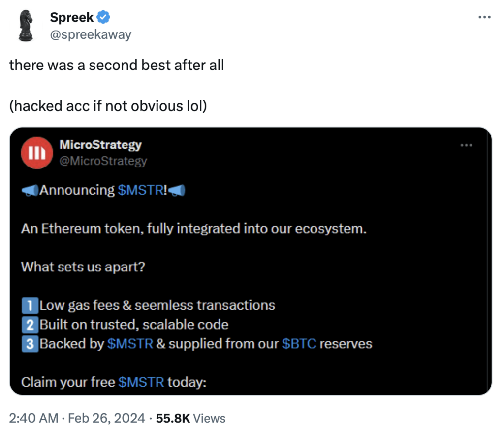Screen dimensions: 504x435
Task: Click the MicroStrategy display name in quoted tweet
Action: (100, 145)
